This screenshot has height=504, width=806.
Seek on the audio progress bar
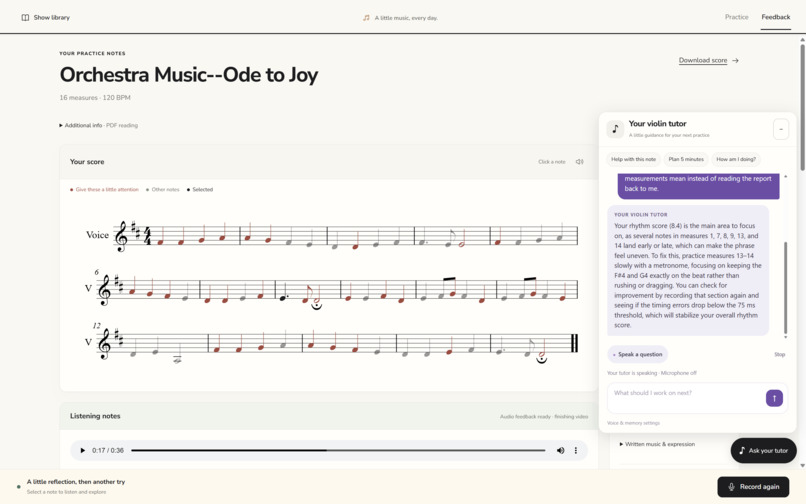338,451
